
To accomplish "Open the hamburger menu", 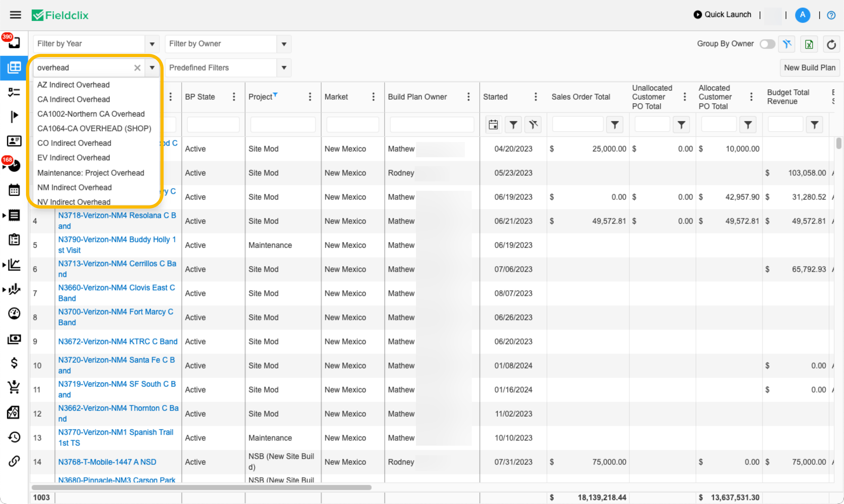I will click(x=15, y=15).
